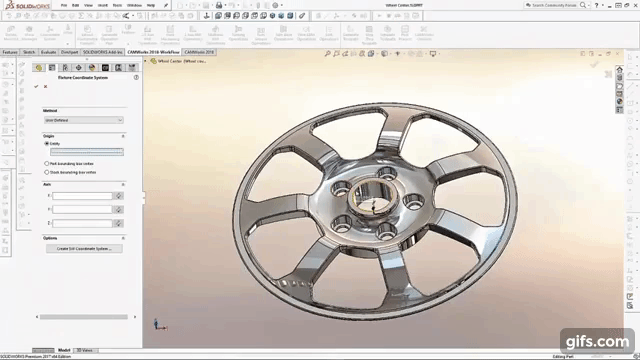Click the Zoom to Area icon

click(336, 53)
